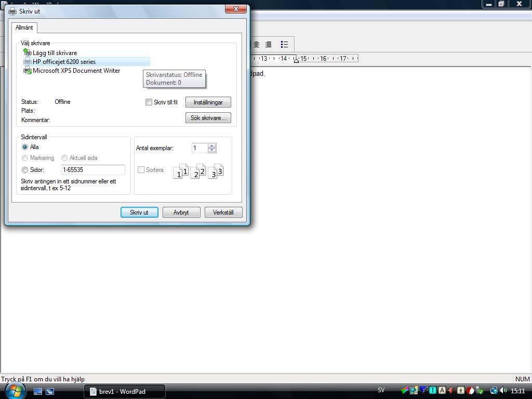Click the letter A tray icon
The width and height of the screenshot is (532, 399).
coord(442,391)
